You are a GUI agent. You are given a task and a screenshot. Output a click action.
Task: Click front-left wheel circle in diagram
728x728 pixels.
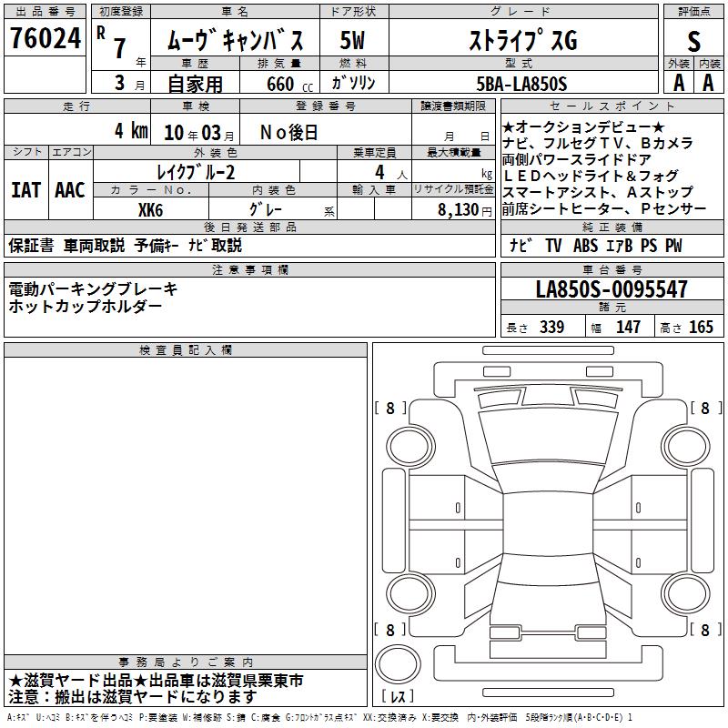pyautogui.click(x=409, y=448)
